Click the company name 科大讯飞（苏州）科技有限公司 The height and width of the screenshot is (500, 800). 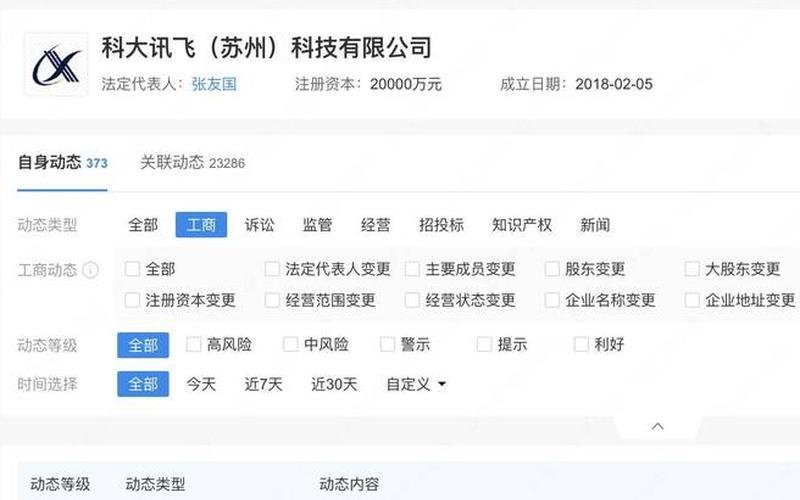266,47
